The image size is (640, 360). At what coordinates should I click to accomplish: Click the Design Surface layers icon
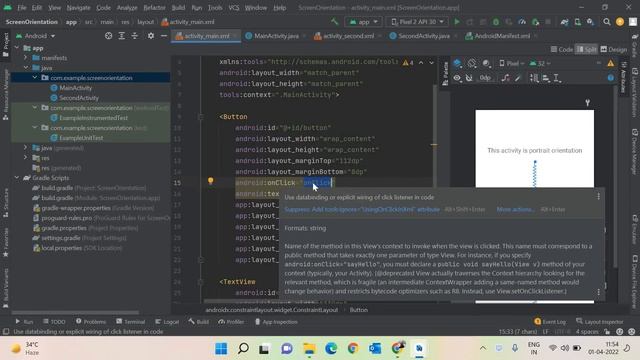point(457,63)
